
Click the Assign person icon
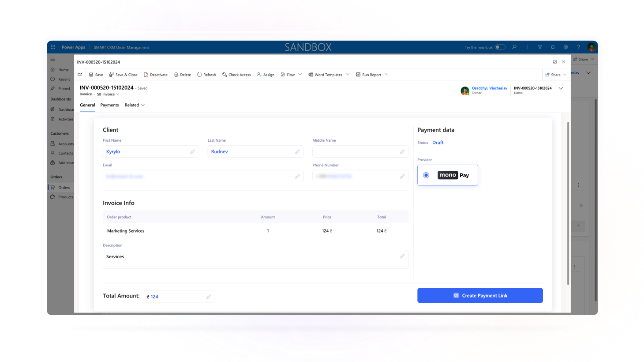pyautogui.click(x=259, y=75)
